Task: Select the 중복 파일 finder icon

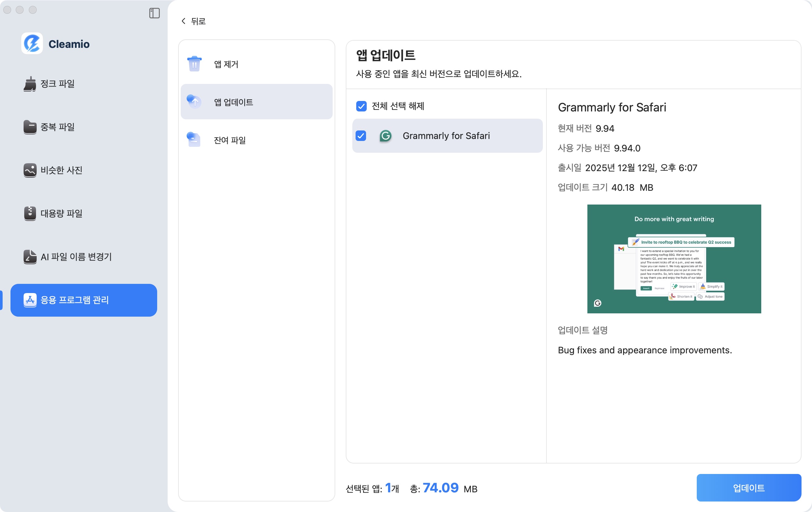Action: (x=30, y=127)
